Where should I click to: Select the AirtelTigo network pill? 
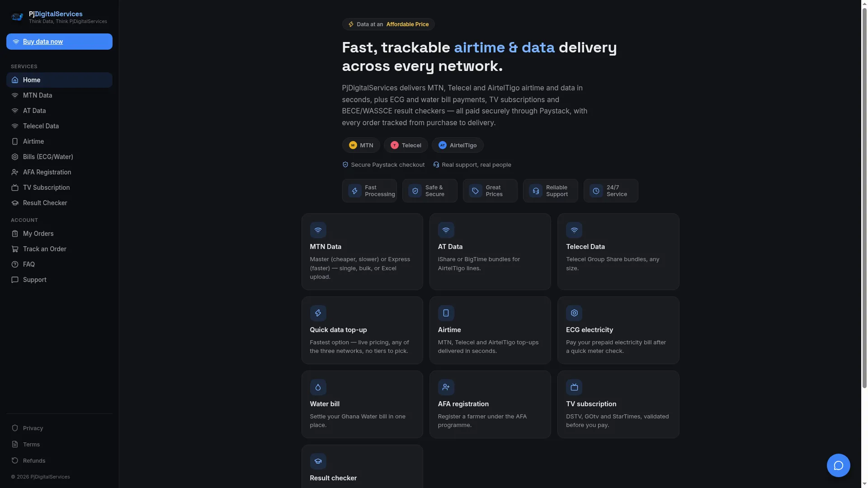point(458,145)
